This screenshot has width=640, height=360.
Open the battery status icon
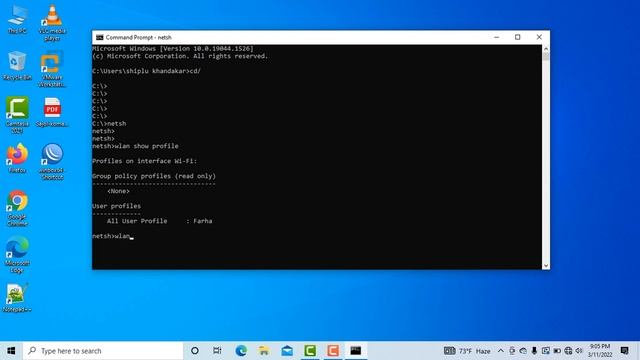pos(557,351)
